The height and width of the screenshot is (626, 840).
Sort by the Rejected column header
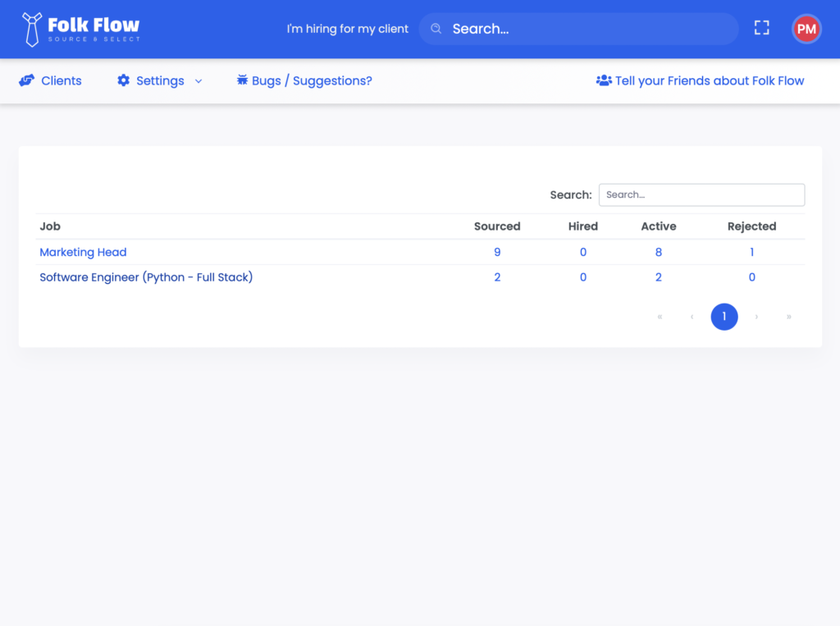pos(751,226)
